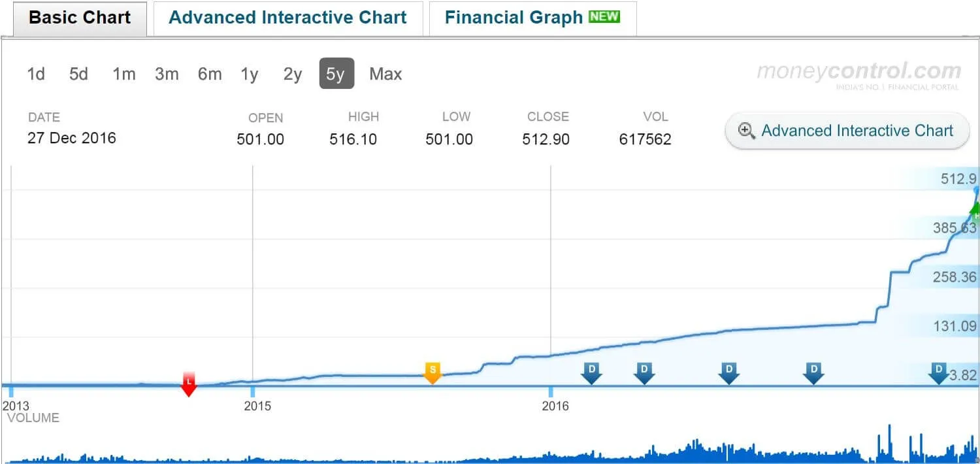The width and height of the screenshot is (980, 464).
Task: Click the first blue D dividend marker
Action: tap(591, 371)
